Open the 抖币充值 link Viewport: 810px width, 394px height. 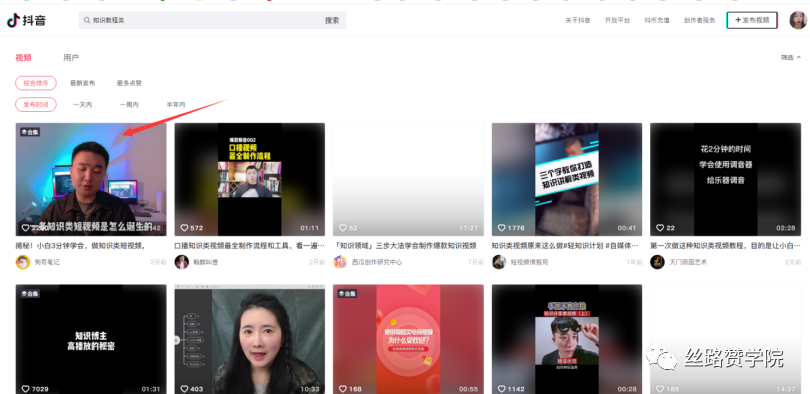coord(657,20)
